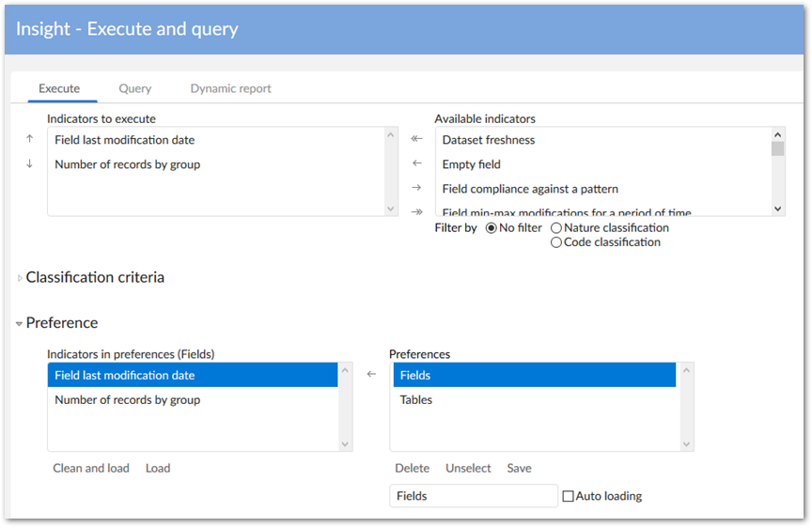Click the preference name input field
This screenshot has width=812, height=527.
474,496
